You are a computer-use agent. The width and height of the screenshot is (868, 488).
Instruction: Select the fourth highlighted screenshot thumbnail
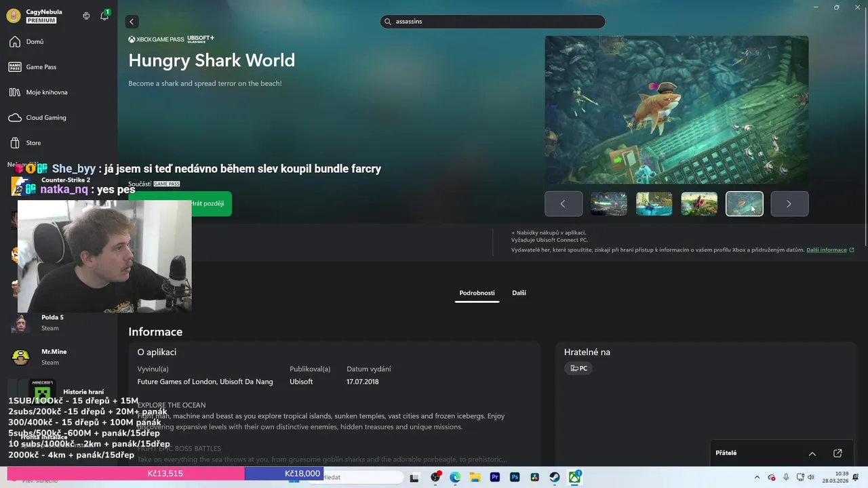pos(745,203)
